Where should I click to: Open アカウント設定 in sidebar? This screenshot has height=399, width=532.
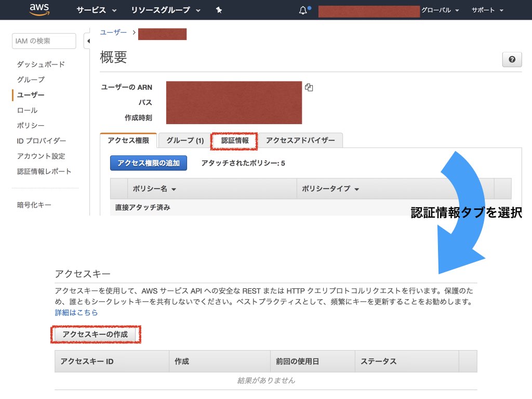[41, 156]
